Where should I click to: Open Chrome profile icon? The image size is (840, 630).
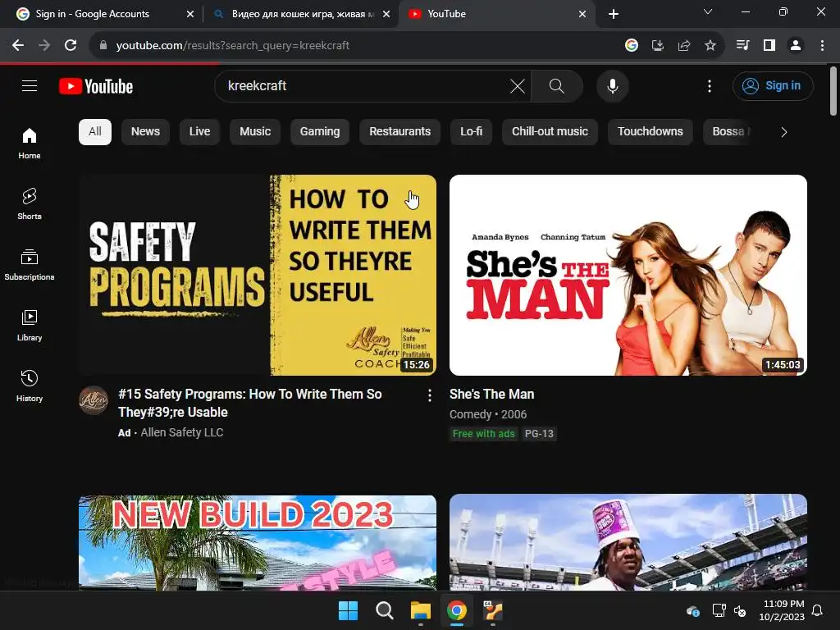pos(796,46)
